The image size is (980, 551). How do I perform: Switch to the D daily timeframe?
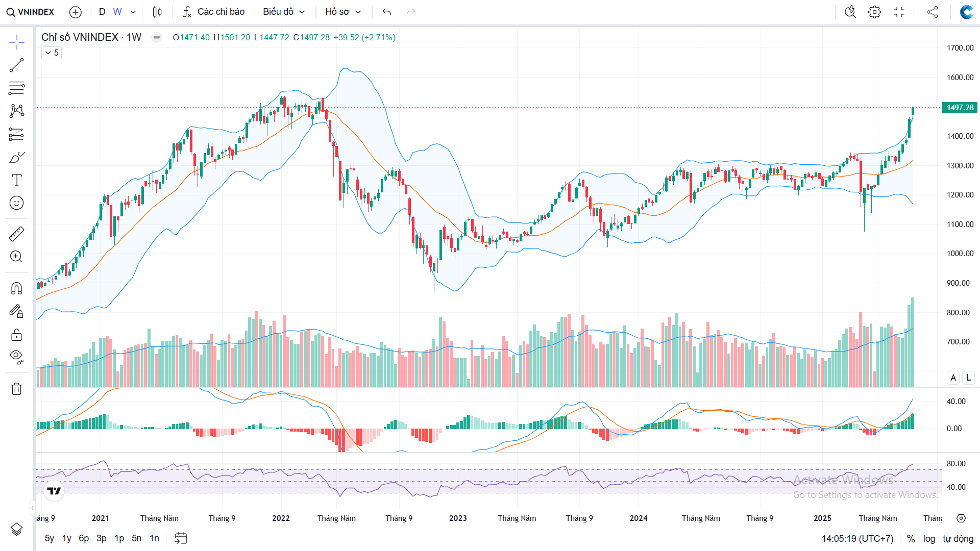point(102,12)
